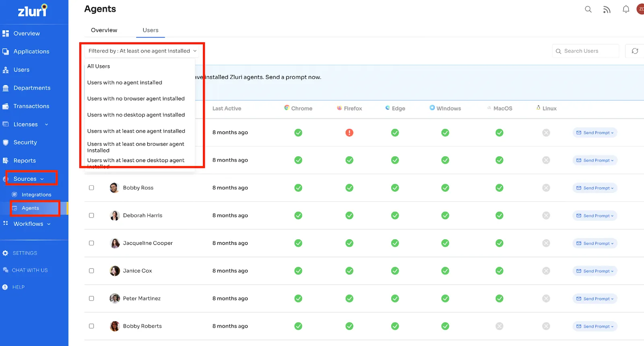Screen dimensions: 644x346
Task: Click the Overview dashboard icon in sidebar
Action: (6, 33)
